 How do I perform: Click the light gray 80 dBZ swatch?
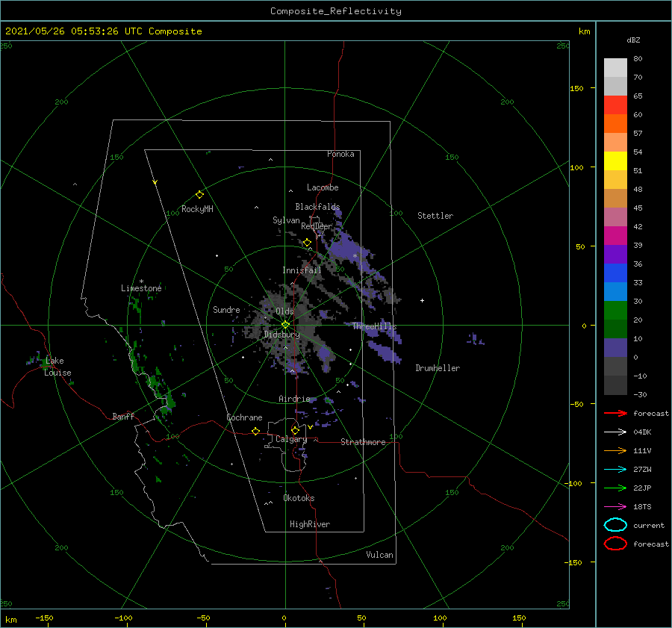coord(615,67)
